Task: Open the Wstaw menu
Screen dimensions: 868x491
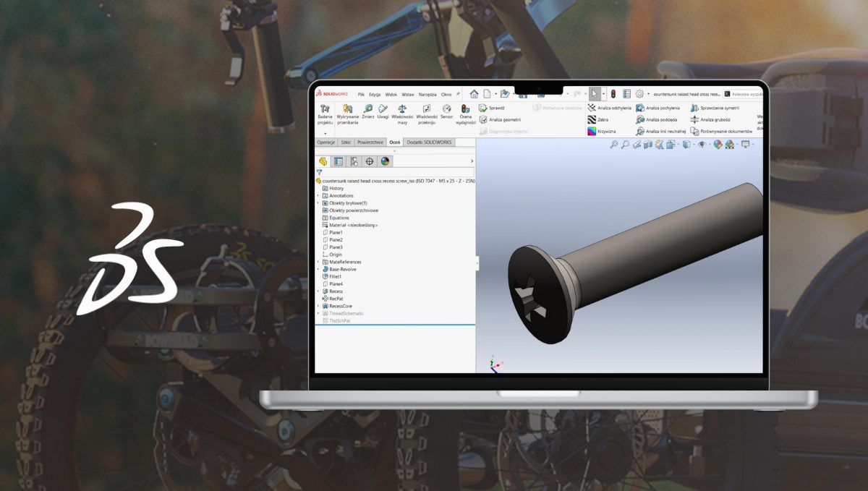Action: pyautogui.click(x=408, y=94)
